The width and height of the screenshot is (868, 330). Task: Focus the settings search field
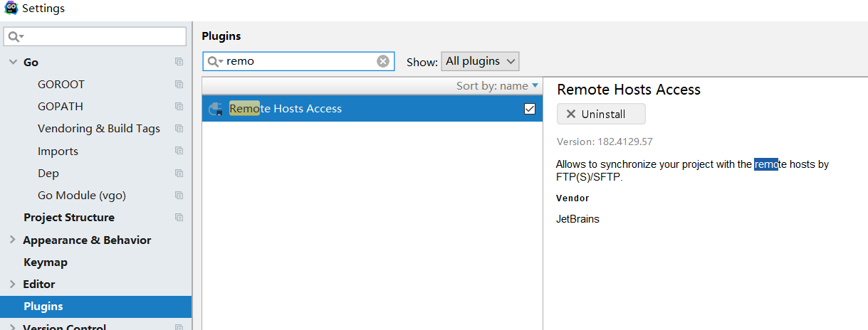pos(95,36)
